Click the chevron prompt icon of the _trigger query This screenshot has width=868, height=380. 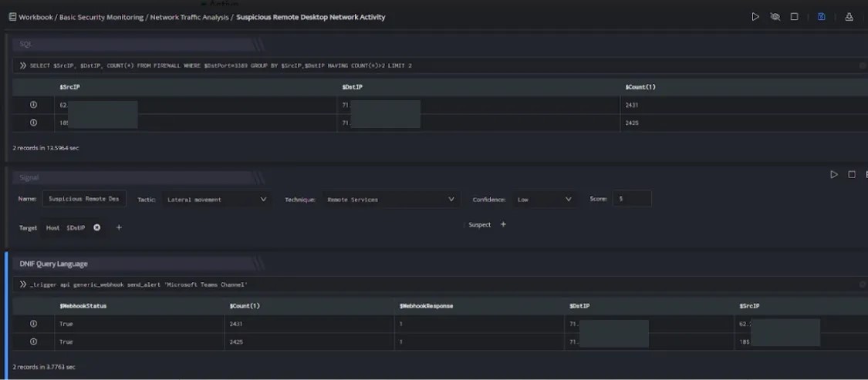click(x=22, y=284)
